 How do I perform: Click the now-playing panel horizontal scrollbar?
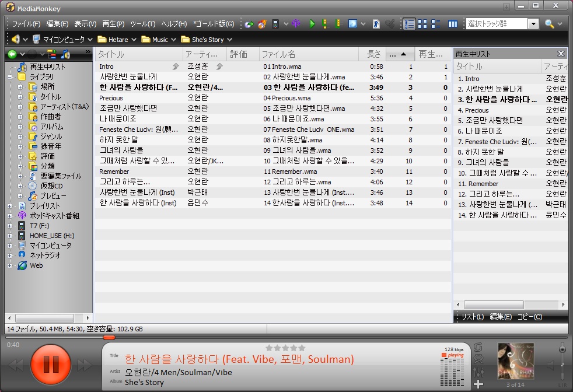[493, 304]
